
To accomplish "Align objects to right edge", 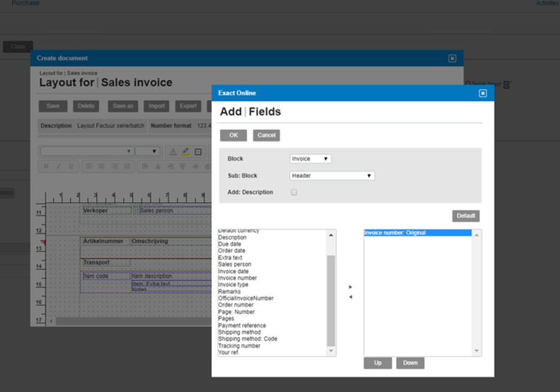I will 170,166.
